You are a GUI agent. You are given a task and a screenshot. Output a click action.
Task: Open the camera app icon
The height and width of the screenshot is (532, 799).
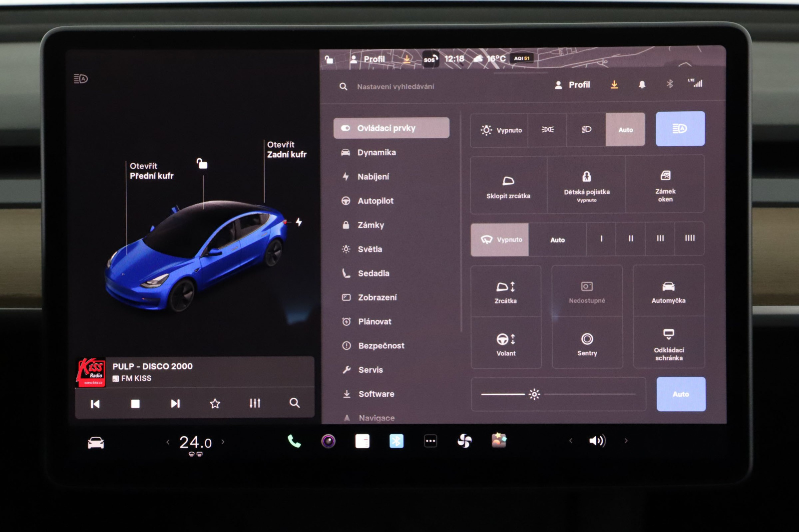tap(328, 441)
